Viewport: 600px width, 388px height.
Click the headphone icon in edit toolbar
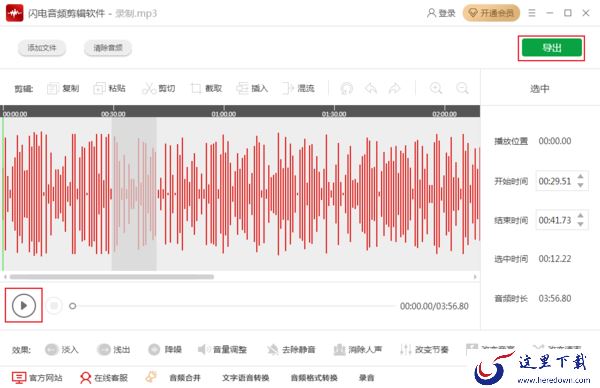(347, 88)
